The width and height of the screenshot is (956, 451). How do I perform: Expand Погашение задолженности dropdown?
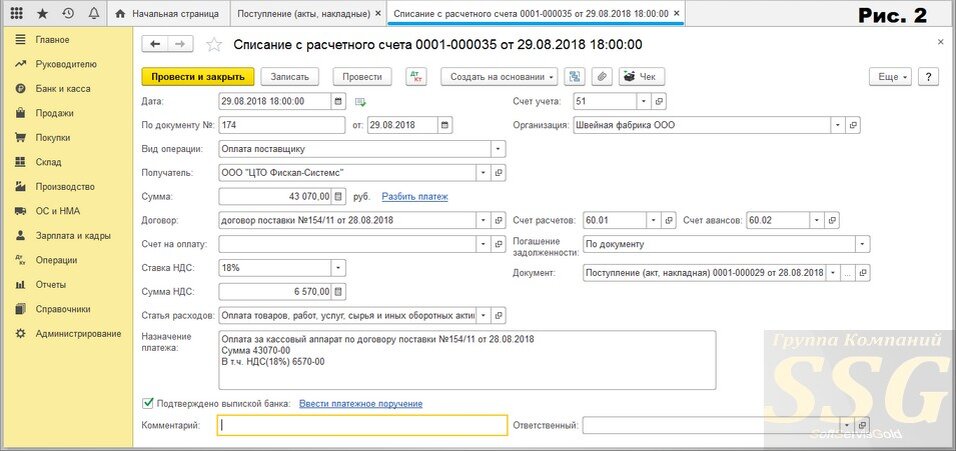coord(863,244)
